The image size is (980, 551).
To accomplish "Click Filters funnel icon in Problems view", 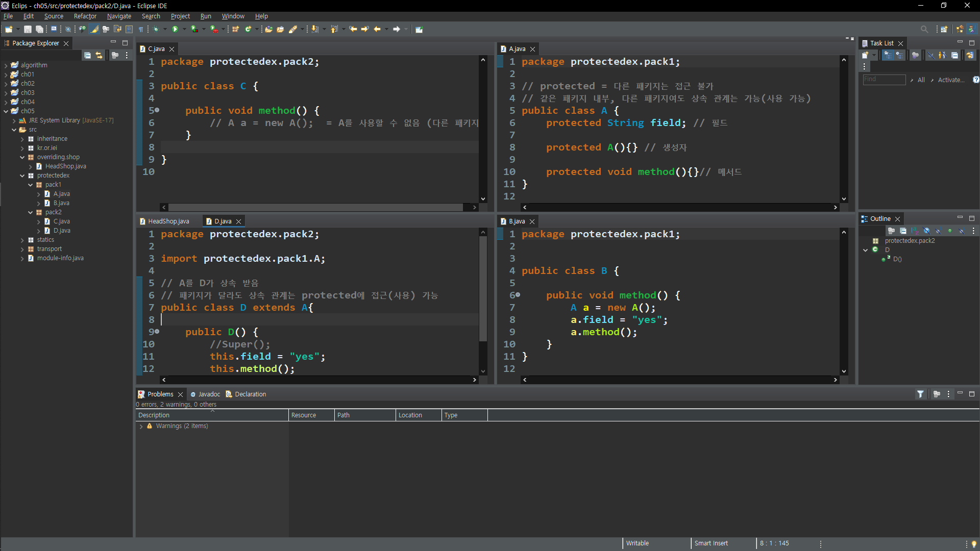I will (920, 394).
